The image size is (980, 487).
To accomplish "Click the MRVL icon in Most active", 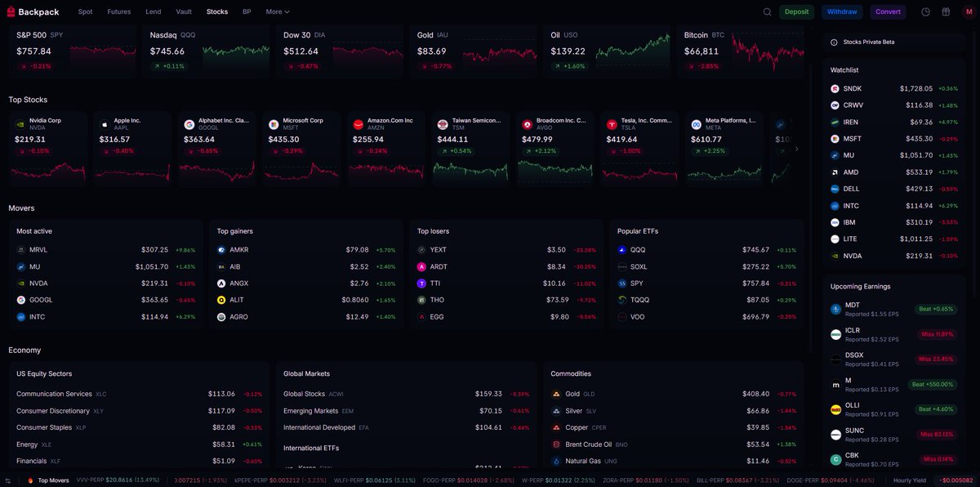I will coord(21,250).
